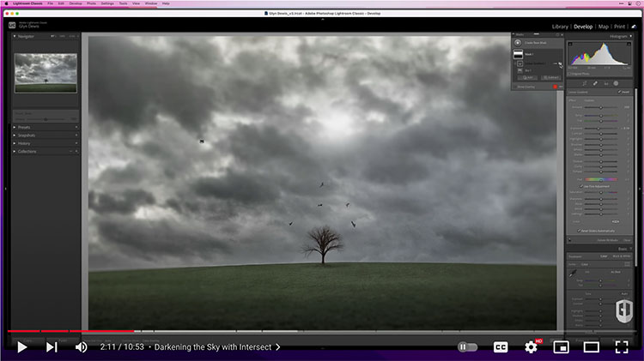
Task: Skip to the next video
Action: (52, 347)
